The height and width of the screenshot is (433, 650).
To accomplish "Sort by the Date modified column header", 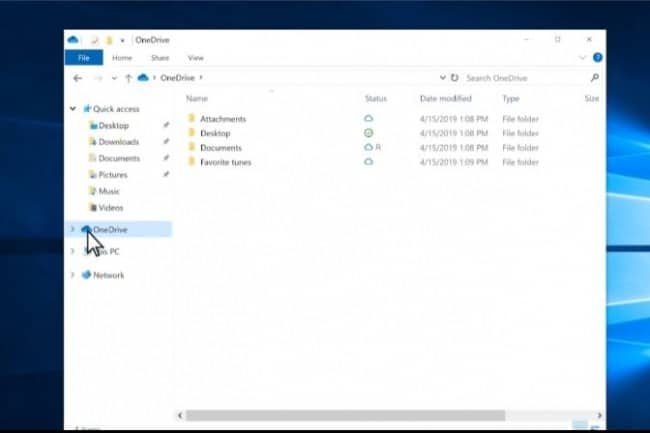I will pos(443,99).
